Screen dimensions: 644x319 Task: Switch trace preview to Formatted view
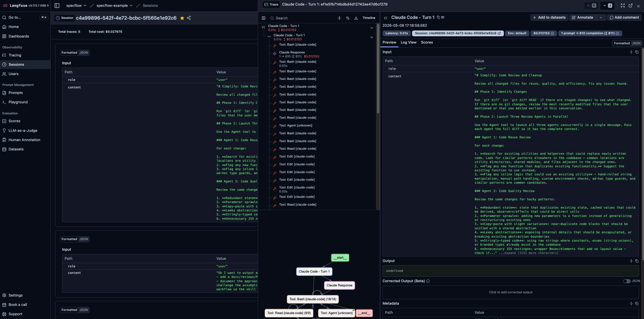click(x=622, y=43)
